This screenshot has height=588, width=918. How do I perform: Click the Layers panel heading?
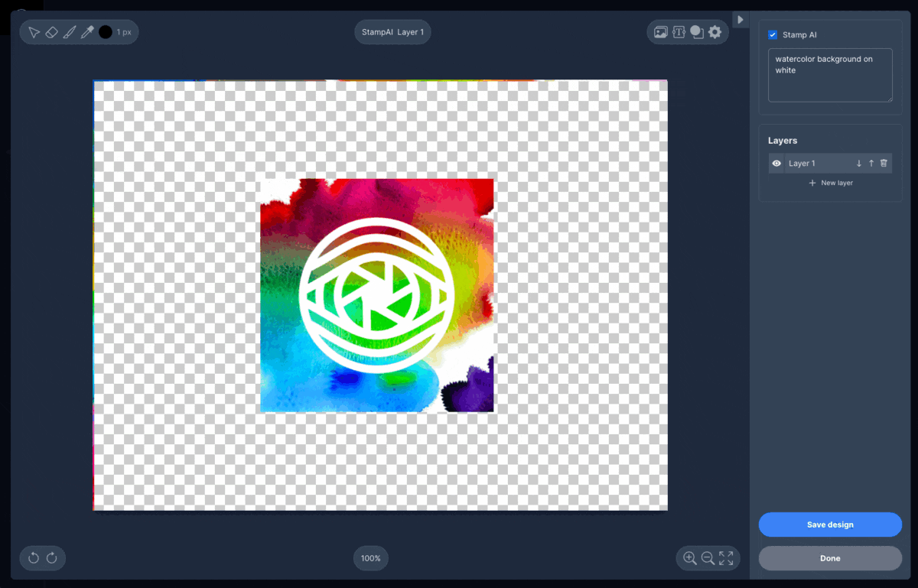click(x=783, y=141)
